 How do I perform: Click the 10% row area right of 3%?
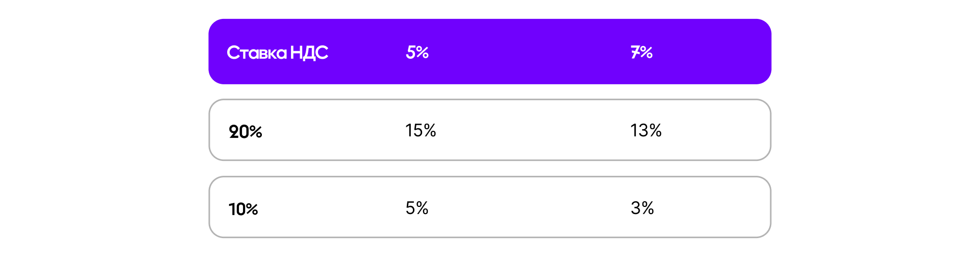click(711, 207)
